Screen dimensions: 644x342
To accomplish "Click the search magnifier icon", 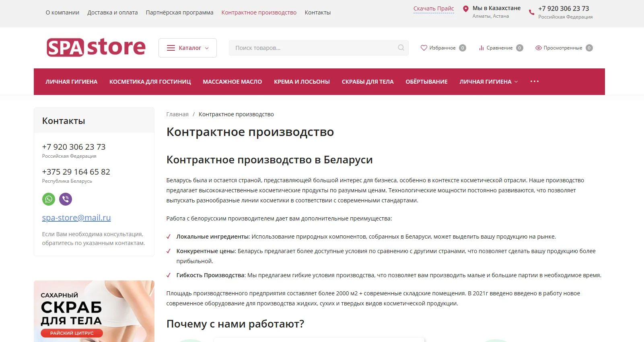I will click(401, 47).
